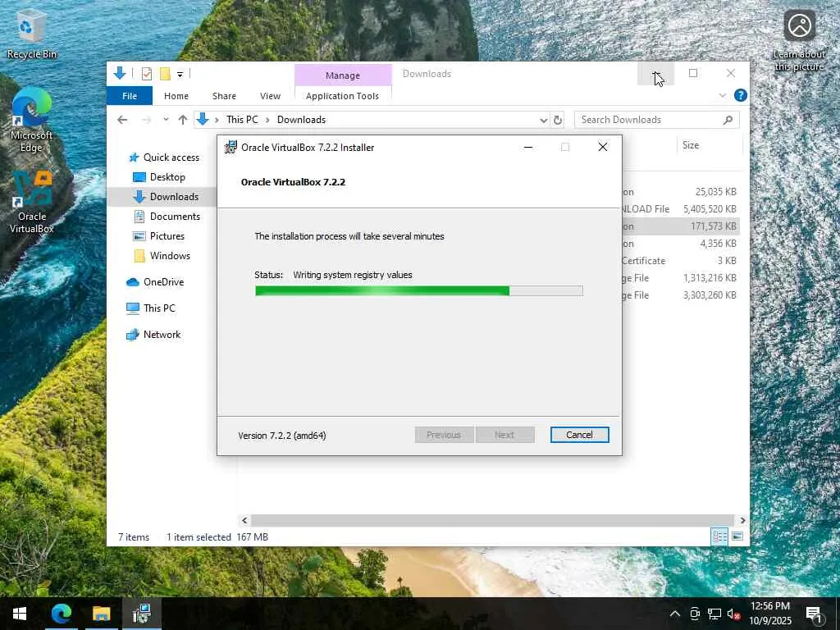Switch to the Share ribbon tab
Screen dimensions: 840x630
point(224,96)
